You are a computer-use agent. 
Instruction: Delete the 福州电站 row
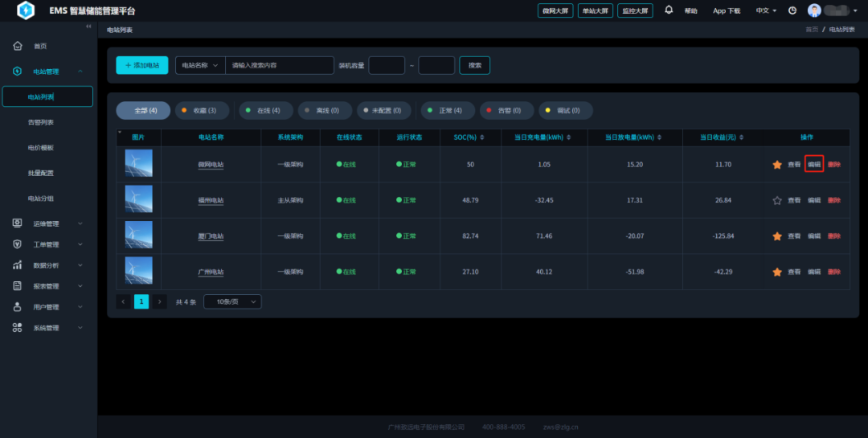tap(834, 200)
